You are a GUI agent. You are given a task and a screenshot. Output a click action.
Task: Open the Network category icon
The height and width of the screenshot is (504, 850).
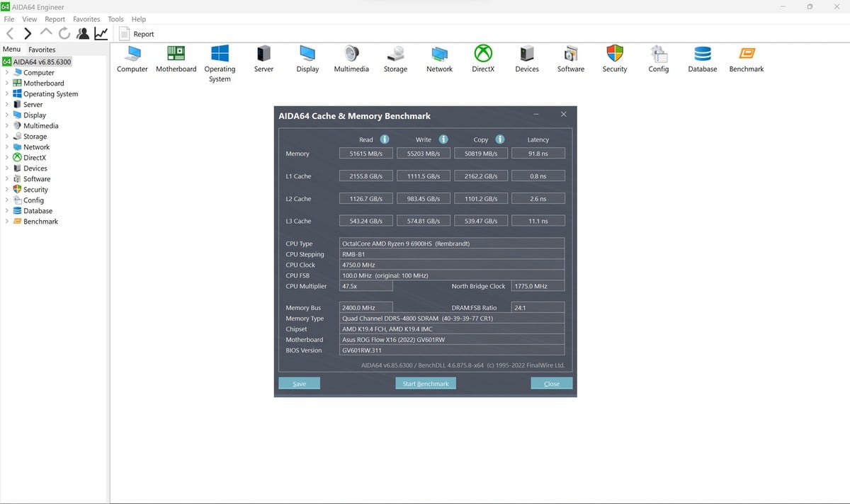439,53
